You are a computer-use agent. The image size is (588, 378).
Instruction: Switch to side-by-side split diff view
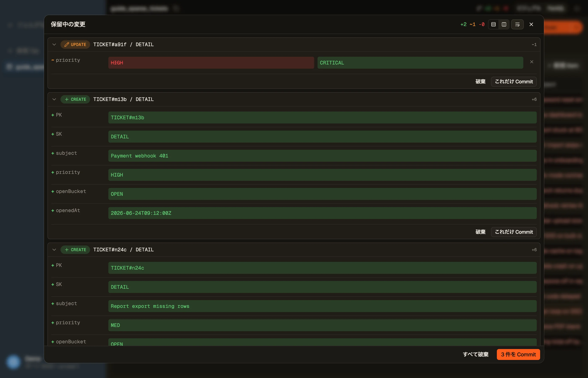click(x=504, y=24)
